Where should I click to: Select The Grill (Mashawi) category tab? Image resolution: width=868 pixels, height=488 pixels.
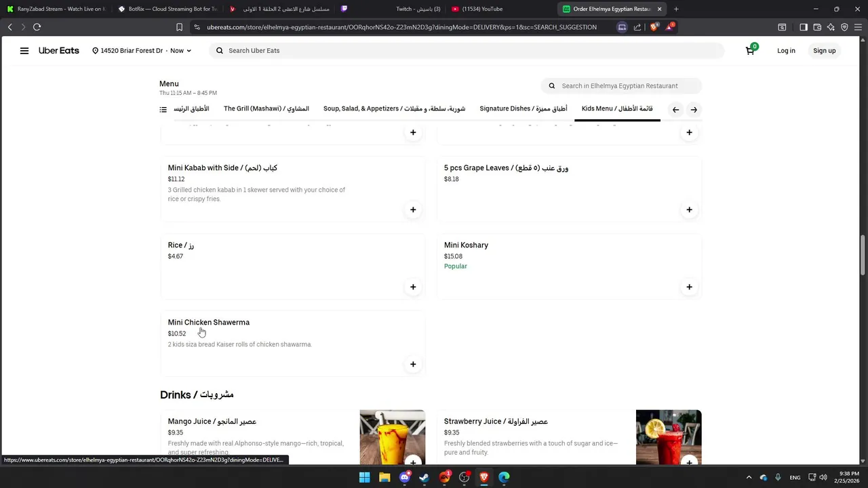(x=267, y=108)
